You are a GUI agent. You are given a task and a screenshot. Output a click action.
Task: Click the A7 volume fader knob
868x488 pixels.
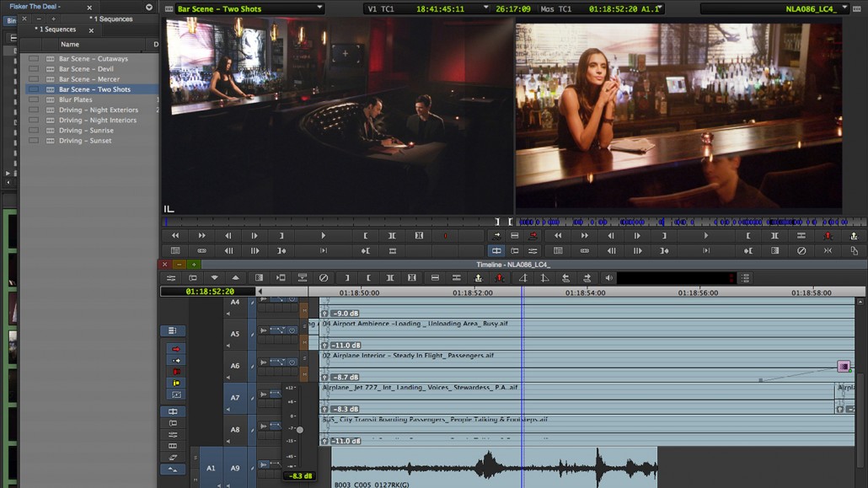pos(299,430)
